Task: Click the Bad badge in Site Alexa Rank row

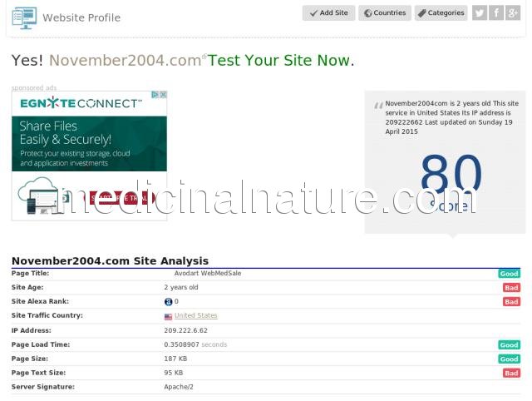Action: pyautogui.click(x=511, y=302)
